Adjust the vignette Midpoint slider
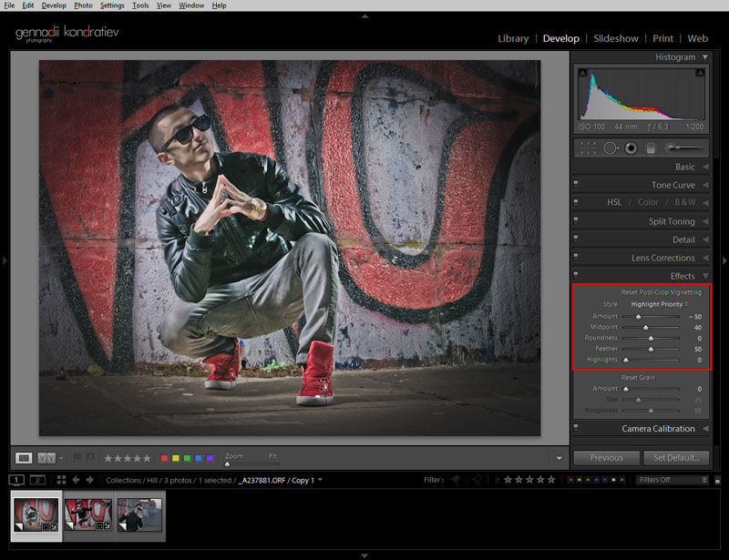Image resolution: width=729 pixels, height=560 pixels. (646, 328)
